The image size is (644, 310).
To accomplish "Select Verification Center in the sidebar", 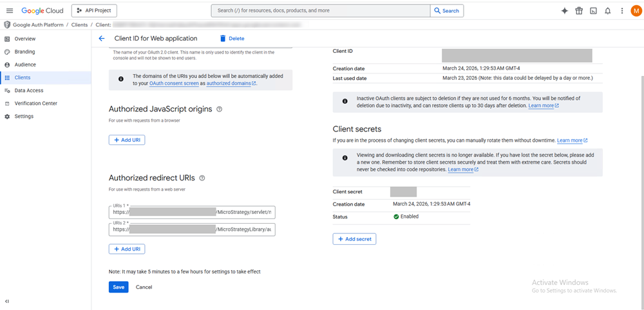I will tap(36, 104).
